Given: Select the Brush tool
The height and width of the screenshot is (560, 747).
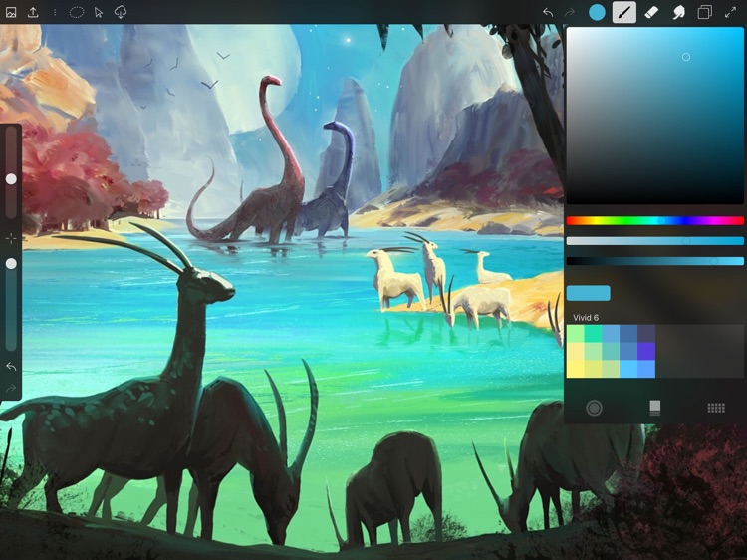Looking at the screenshot, I should pyautogui.click(x=624, y=12).
